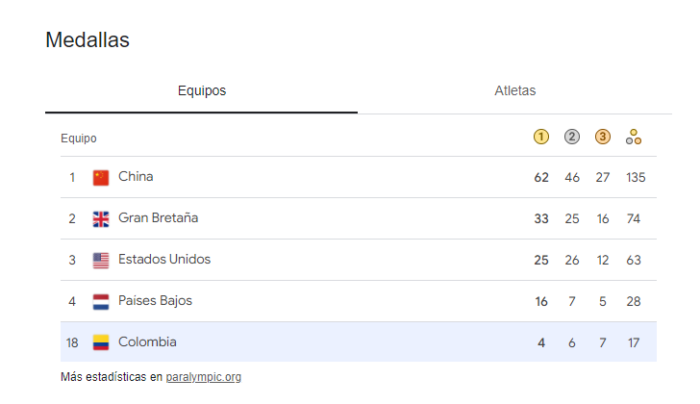Click the total medals column icon
Viewport: 700px width, 404px height.
pos(633,138)
